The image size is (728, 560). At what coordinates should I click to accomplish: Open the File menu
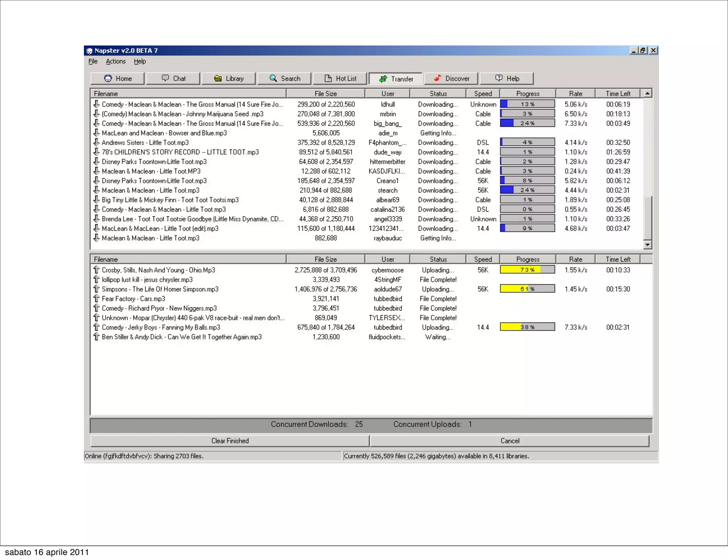93,61
